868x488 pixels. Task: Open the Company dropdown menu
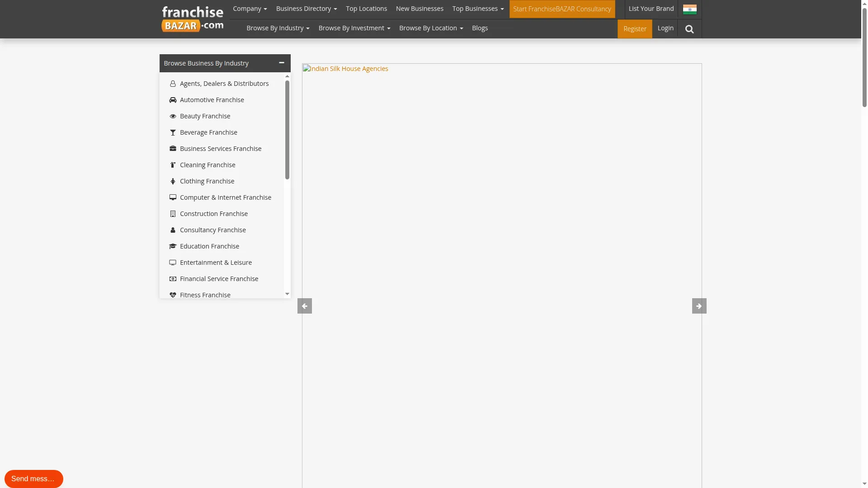250,9
